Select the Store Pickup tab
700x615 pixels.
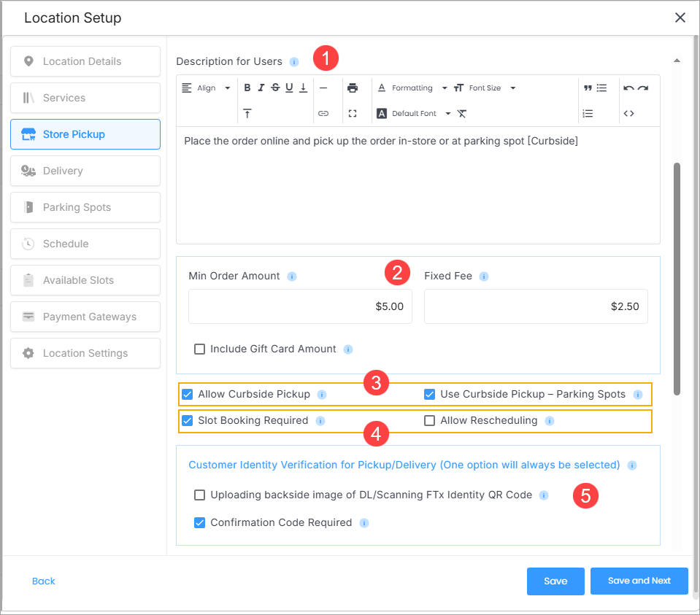click(85, 134)
